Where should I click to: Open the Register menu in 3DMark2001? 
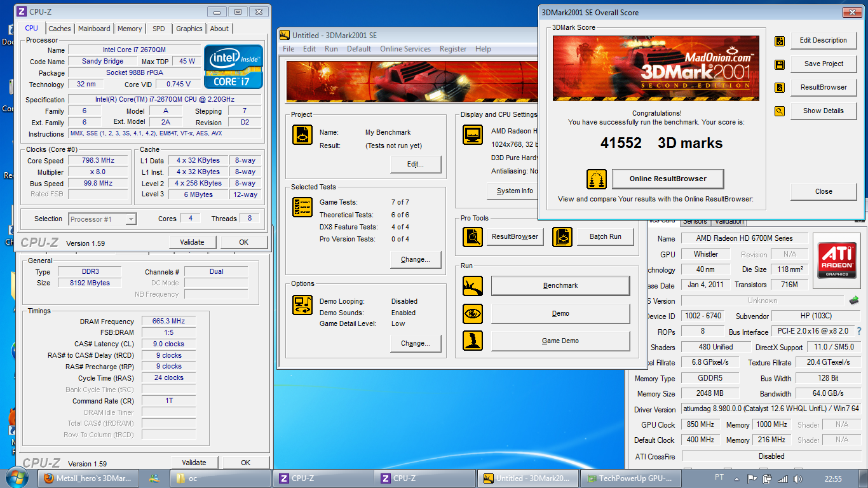453,49
